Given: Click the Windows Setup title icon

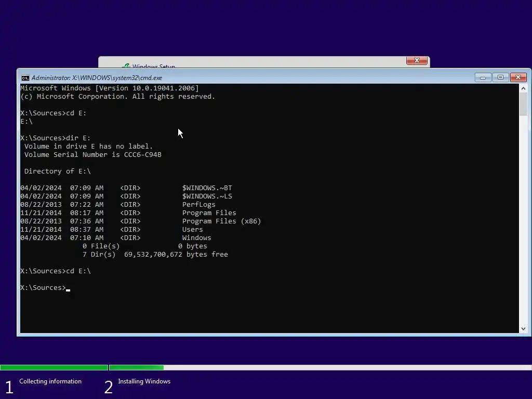Looking at the screenshot, I should [126, 66].
